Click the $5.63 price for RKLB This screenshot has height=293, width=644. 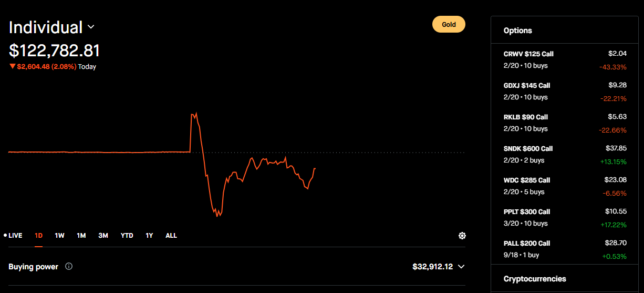(x=617, y=116)
